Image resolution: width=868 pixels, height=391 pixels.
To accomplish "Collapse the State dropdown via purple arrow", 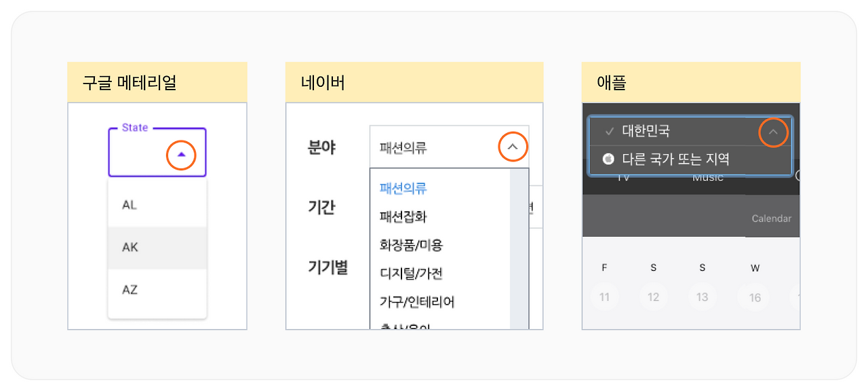I will coord(181,155).
